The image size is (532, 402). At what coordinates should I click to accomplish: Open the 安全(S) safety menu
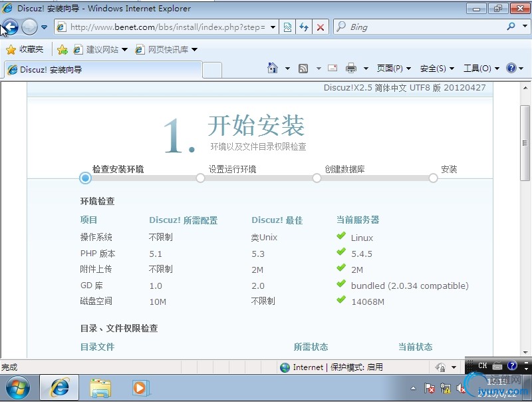(x=437, y=69)
